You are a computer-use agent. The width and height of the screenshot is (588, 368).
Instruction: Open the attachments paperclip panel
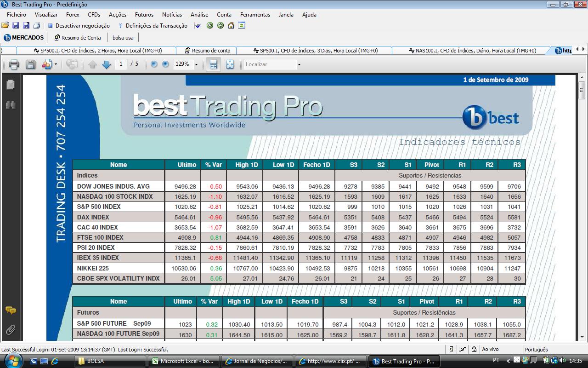(x=10, y=330)
